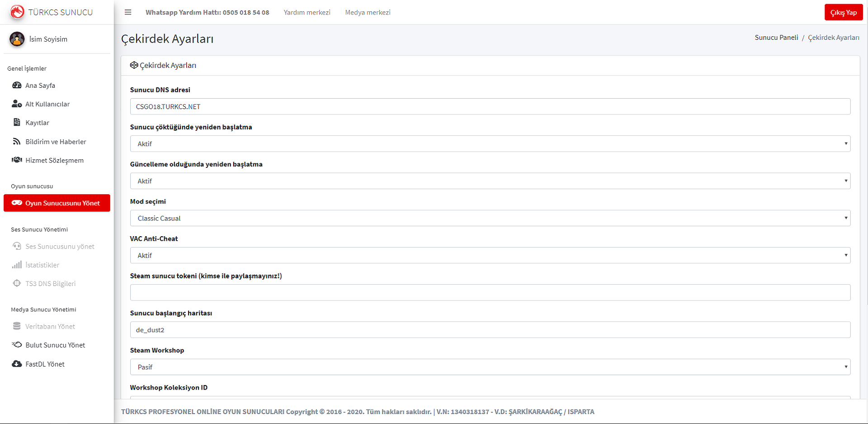The image size is (868, 424).
Task: Open Ana Sayfa via its dashboard icon
Action: tap(17, 85)
